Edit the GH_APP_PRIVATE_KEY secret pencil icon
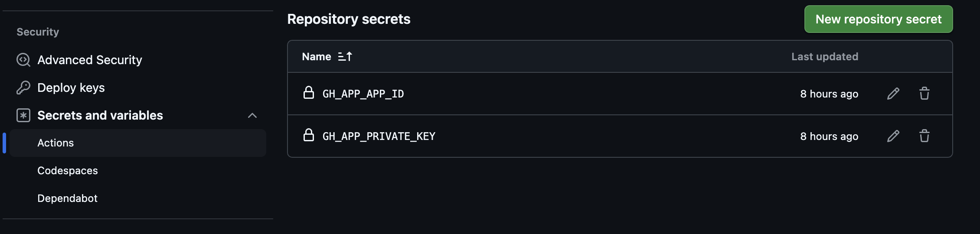980x234 pixels. 893,136
